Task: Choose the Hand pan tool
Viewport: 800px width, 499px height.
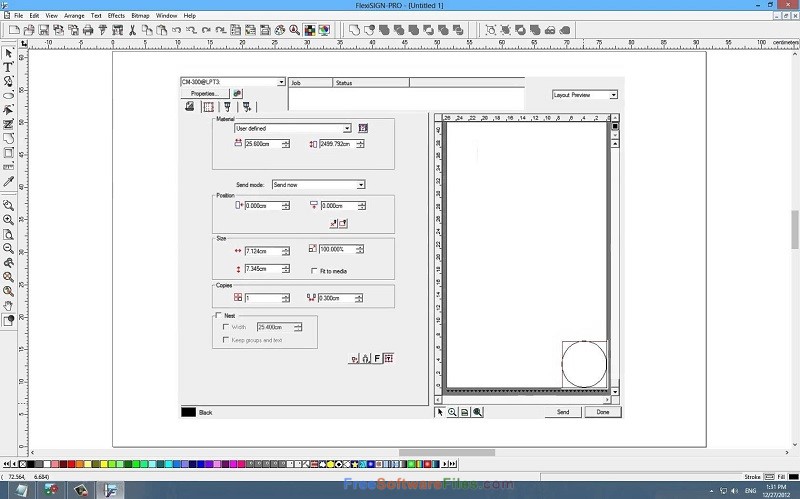Action: click(x=8, y=305)
